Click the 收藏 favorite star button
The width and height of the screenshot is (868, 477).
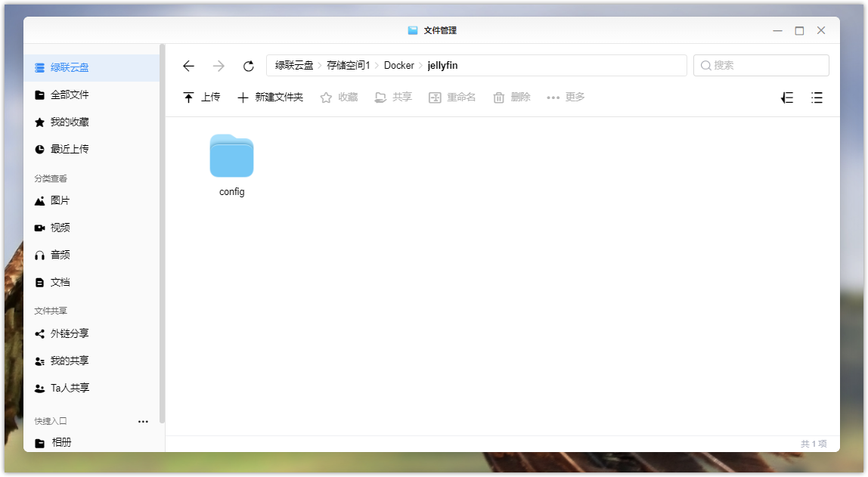[339, 98]
